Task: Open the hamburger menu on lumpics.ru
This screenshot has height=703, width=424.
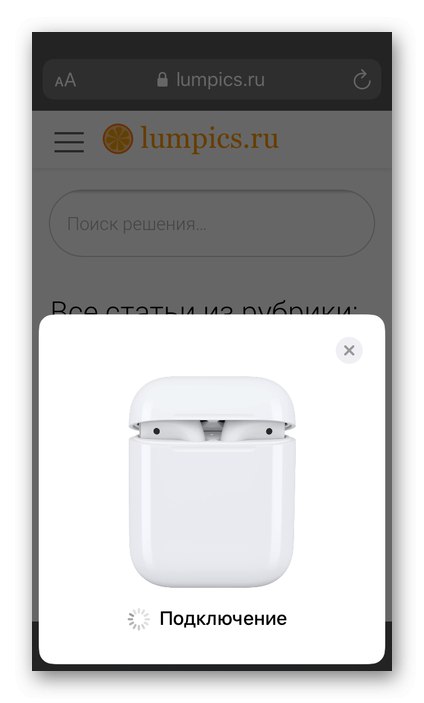Action: click(x=69, y=142)
